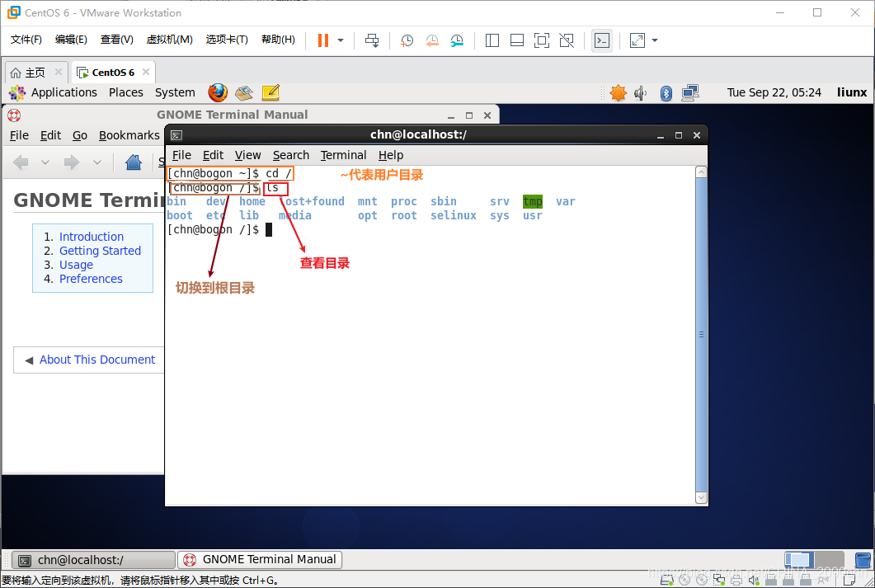This screenshot has height=588, width=875.
Task: Open the 帮助(H) menu
Action: [278, 40]
